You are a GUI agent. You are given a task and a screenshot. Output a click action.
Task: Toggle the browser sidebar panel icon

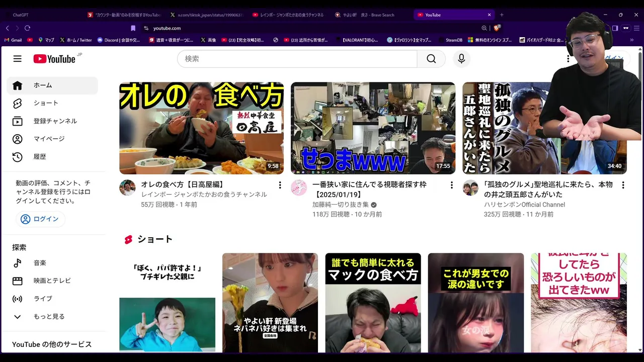(615, 28)
